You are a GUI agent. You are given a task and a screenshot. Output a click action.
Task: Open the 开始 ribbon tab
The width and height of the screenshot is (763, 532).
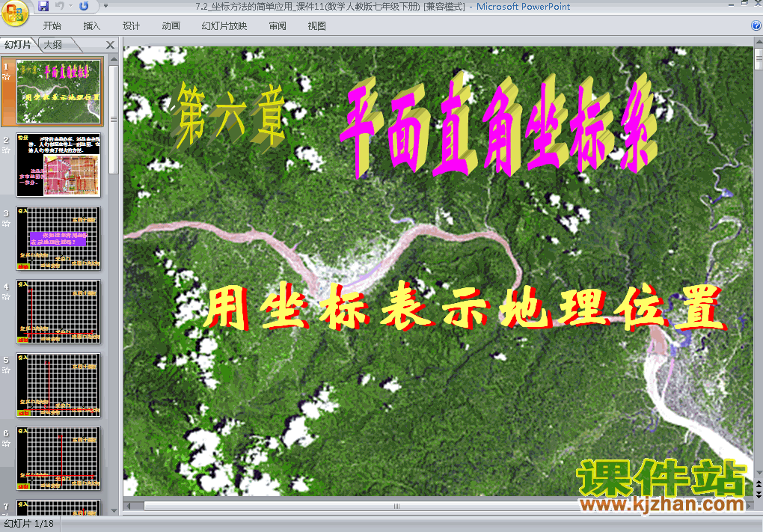pyautogui.click(x=52, y=25)
